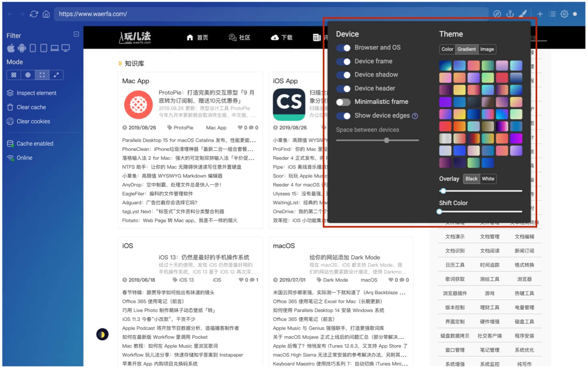
Task: Open 首页 in the site navigation
Action: coord(197,38)
